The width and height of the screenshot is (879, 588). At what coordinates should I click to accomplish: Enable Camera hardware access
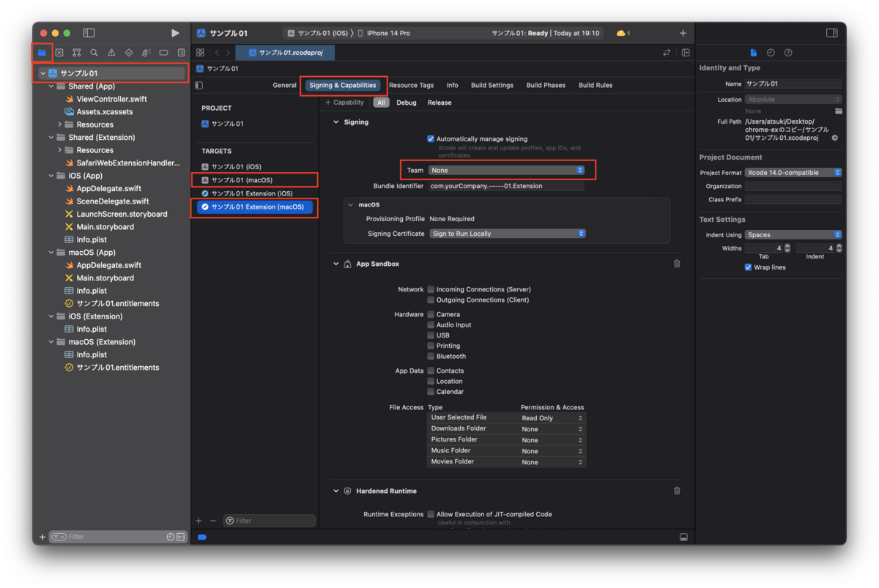(x=431, y=314)
